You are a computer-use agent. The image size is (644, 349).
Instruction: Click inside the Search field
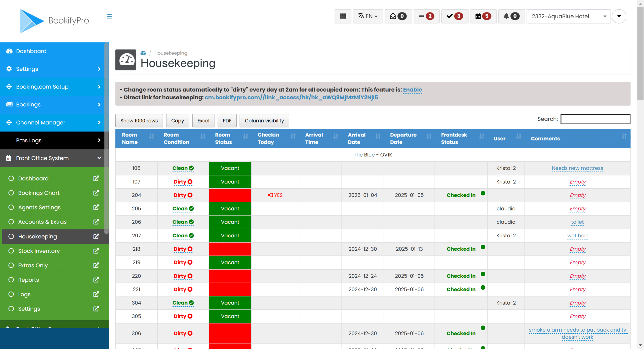(595, 119)
